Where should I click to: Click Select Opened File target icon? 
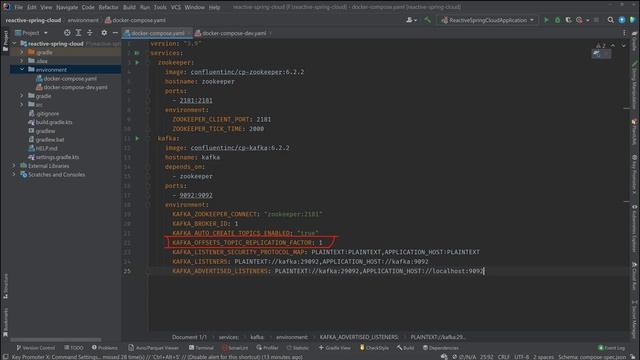tap(67, 33)
